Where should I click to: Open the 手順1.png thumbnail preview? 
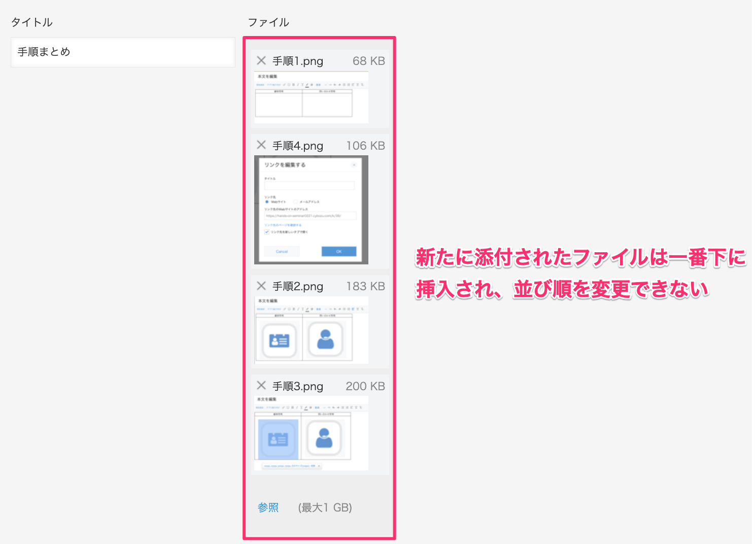(311, 97)
